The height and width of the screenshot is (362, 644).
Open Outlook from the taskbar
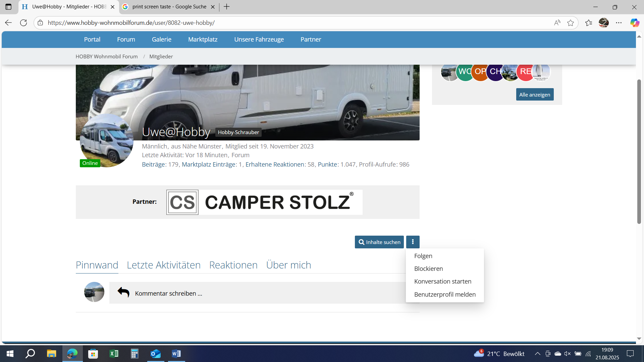tap(156, 354)
